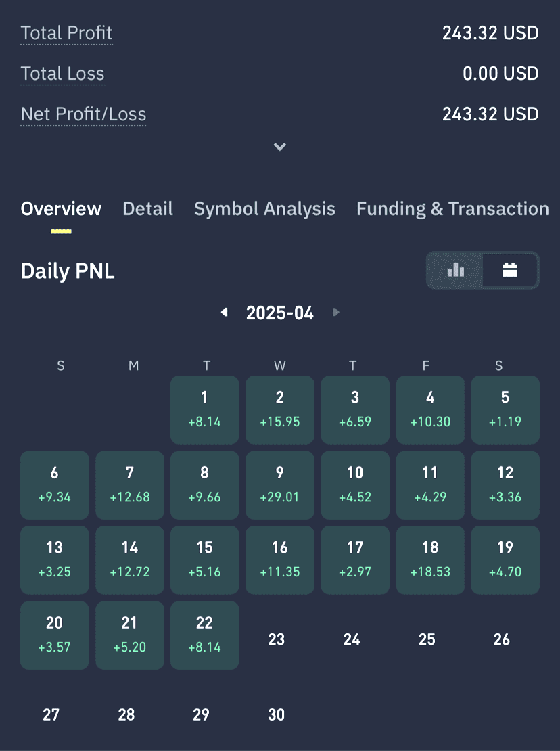Select April 2 cell with +15.95
This screenshot has width=560, height=751.
[x=280, y=410]
